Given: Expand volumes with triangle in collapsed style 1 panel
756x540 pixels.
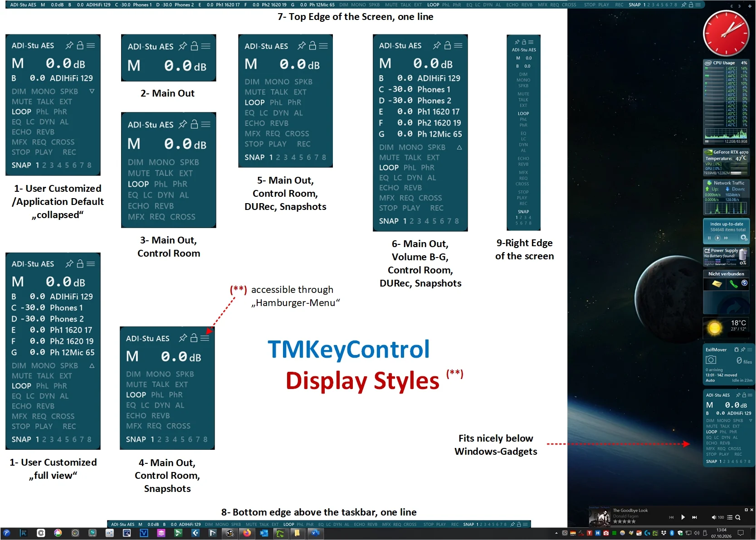Looking at the screenshot, I should pos(92,91).
